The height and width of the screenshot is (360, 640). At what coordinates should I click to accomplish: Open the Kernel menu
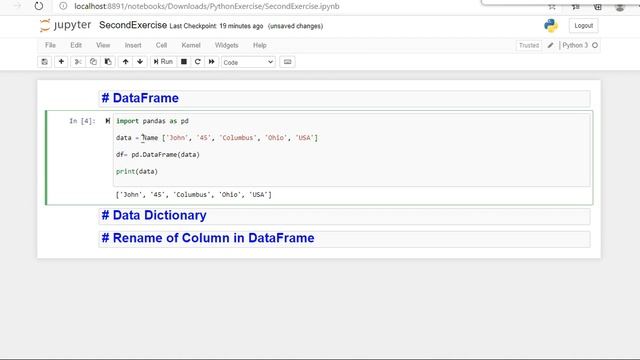(x=191, y=45)
